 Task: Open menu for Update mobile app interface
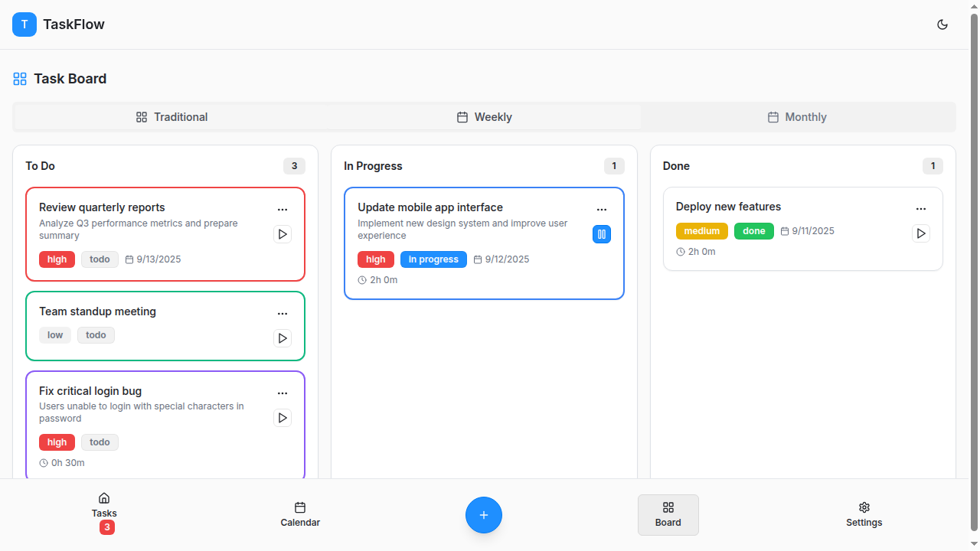602,210
